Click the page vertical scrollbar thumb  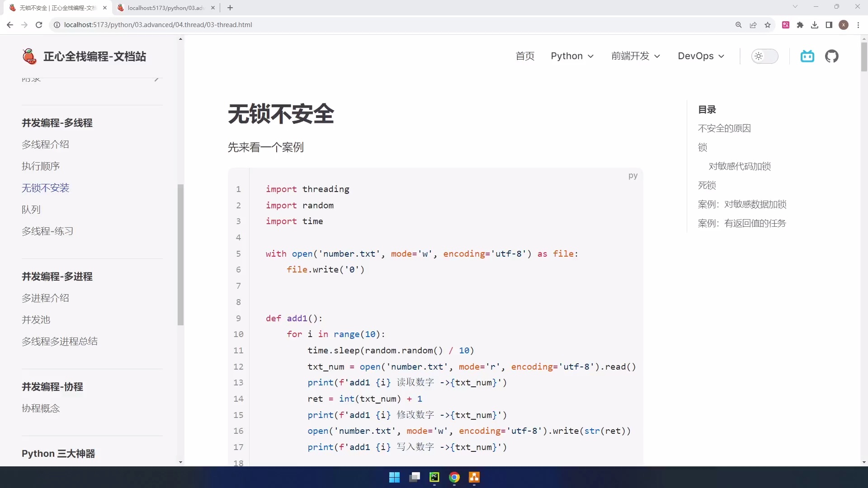[x=864, y=56]
